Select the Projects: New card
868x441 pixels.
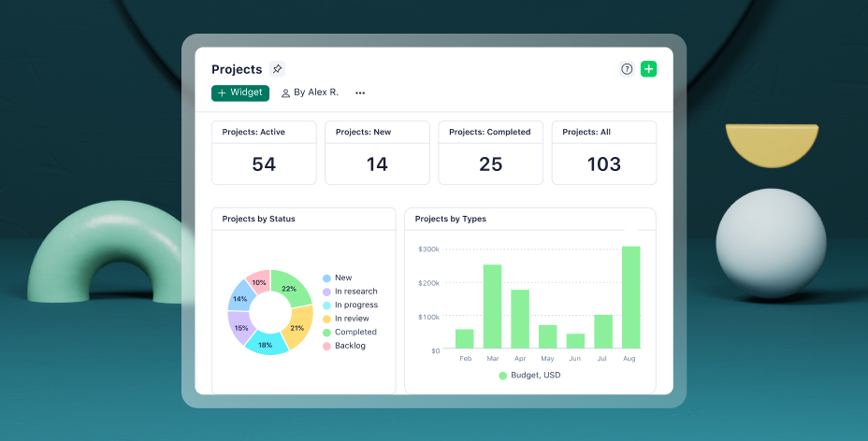click(377, 152)
